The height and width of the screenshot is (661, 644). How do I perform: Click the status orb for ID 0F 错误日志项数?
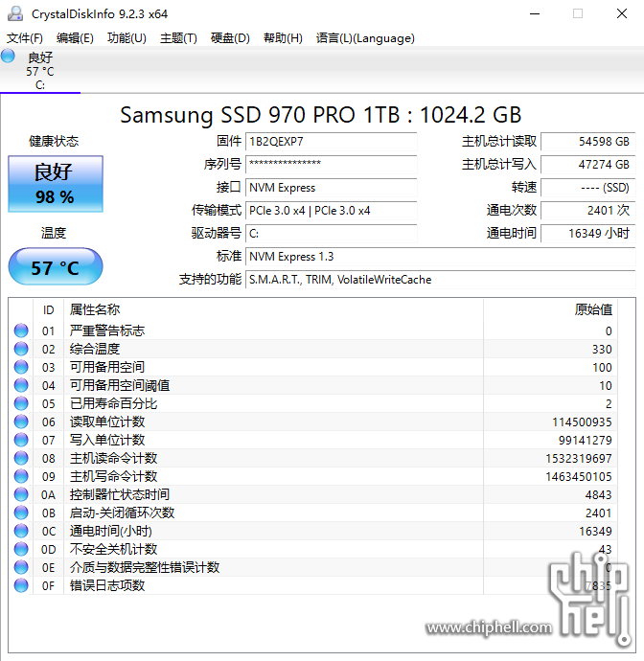point(21,585)
